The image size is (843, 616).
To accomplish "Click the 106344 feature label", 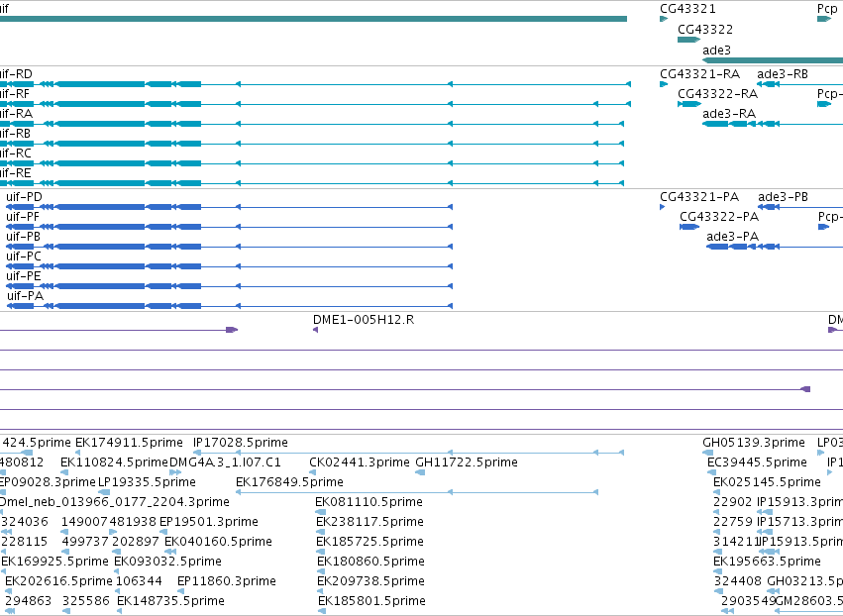I will point(139,581).
